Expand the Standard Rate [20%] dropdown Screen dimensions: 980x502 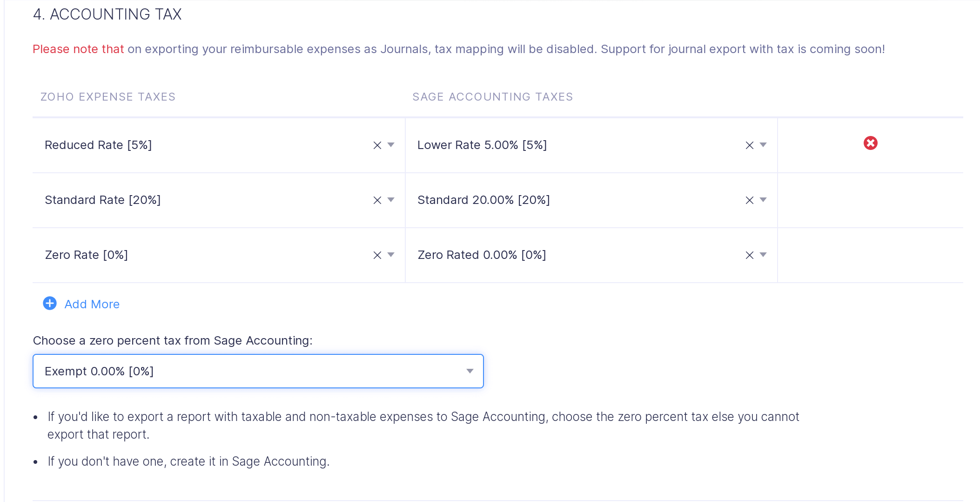coord(391,200)
